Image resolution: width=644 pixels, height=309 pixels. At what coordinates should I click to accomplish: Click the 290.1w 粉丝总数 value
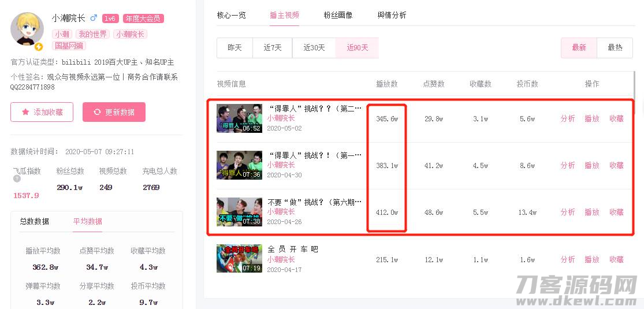(x=70, y=187)
